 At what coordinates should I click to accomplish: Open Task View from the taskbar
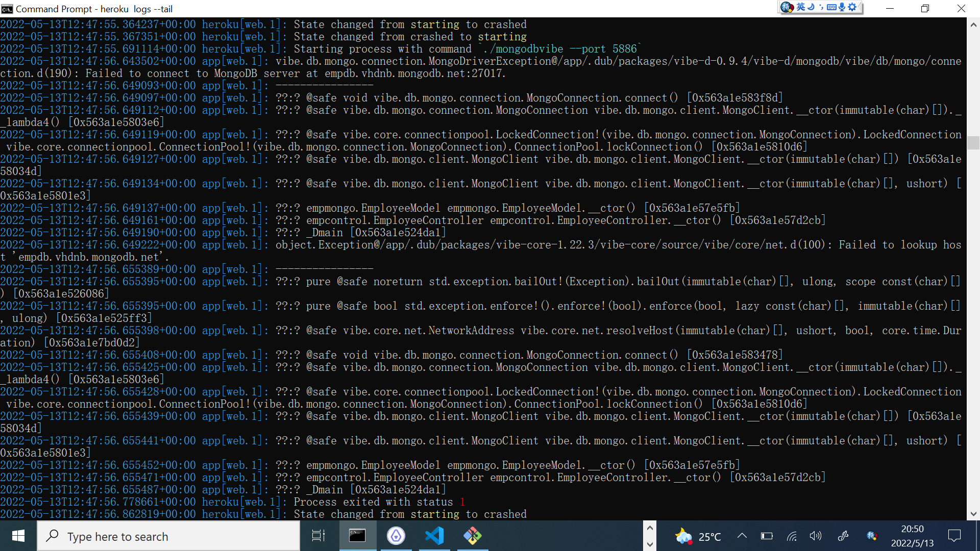tap(318, 536)
